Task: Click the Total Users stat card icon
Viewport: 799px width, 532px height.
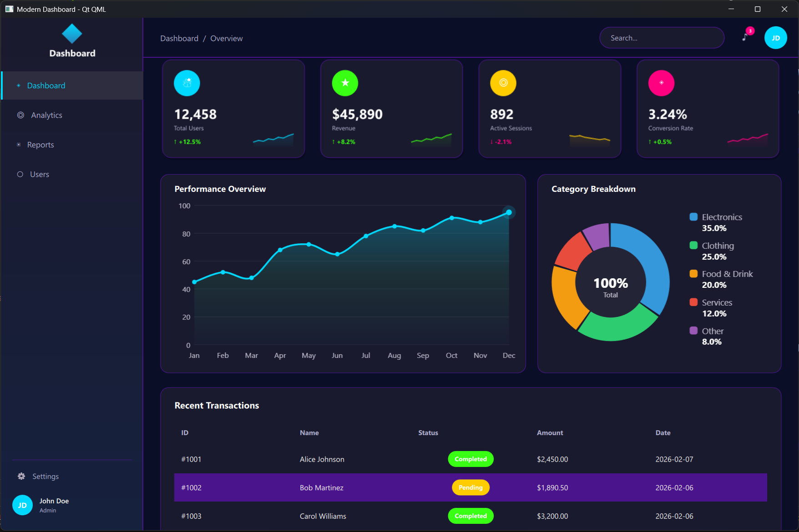Action: pos(187,83)
